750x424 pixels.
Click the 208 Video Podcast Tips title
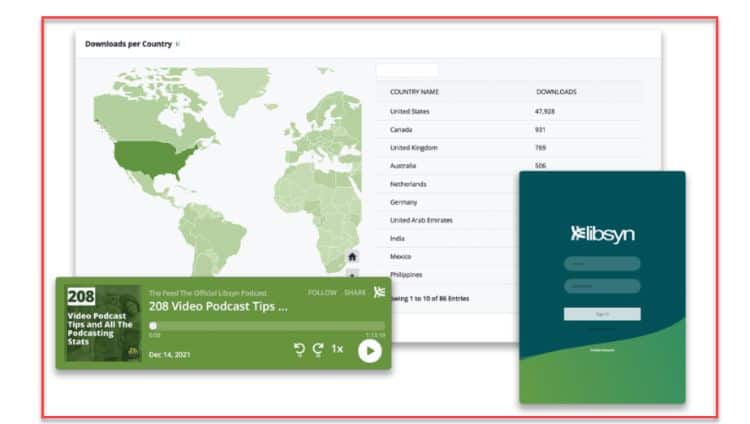pyautogui.click(x=218, y=306)
